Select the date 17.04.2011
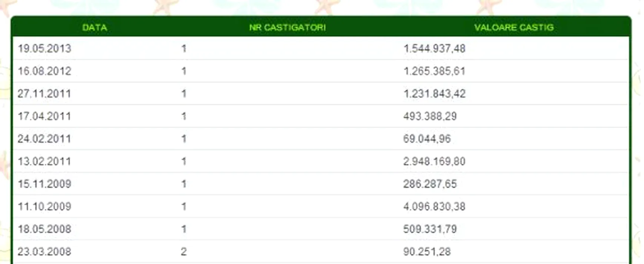The width and height of the screenshot is (644, 264). pyautogui.click(x=45, y=116)
